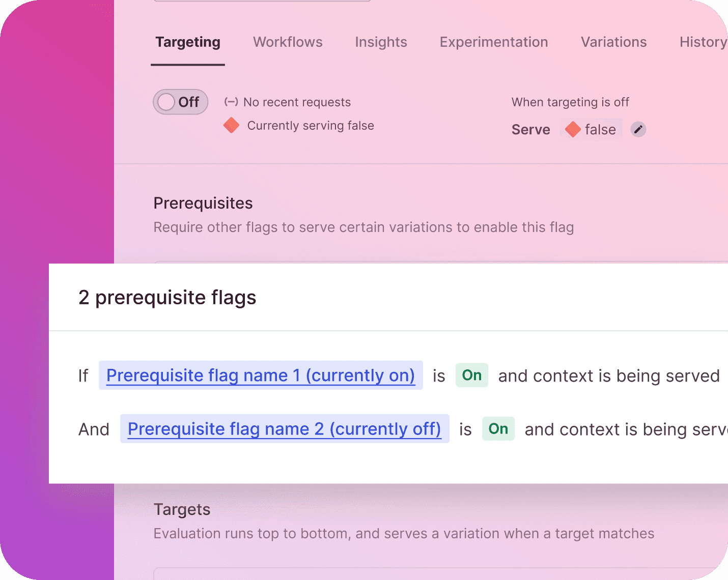This screenshot has height=580, width=728.
Task: Click the red diamond in the Serve false chip
Action: pos(573,129)
